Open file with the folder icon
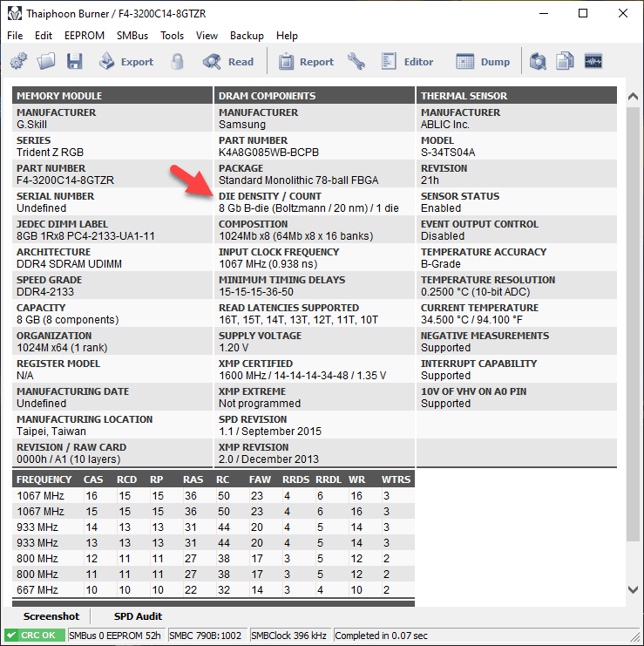The image size is (644, 646). coord(45,61)
